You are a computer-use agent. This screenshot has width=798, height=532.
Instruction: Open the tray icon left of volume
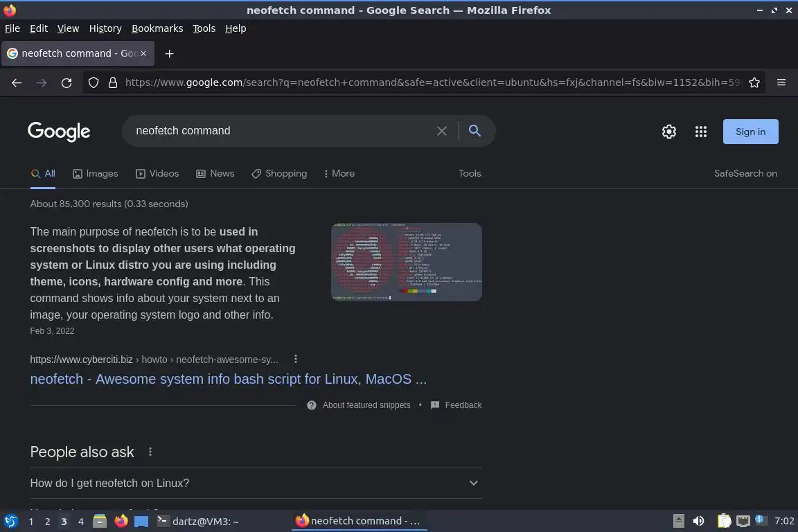[x=678, y=521]
